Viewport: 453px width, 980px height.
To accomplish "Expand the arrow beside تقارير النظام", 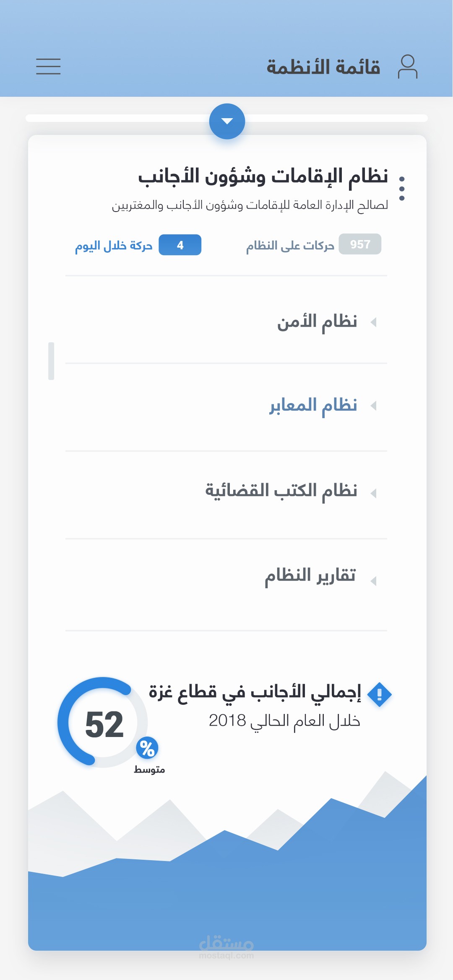I will (373, 581).
